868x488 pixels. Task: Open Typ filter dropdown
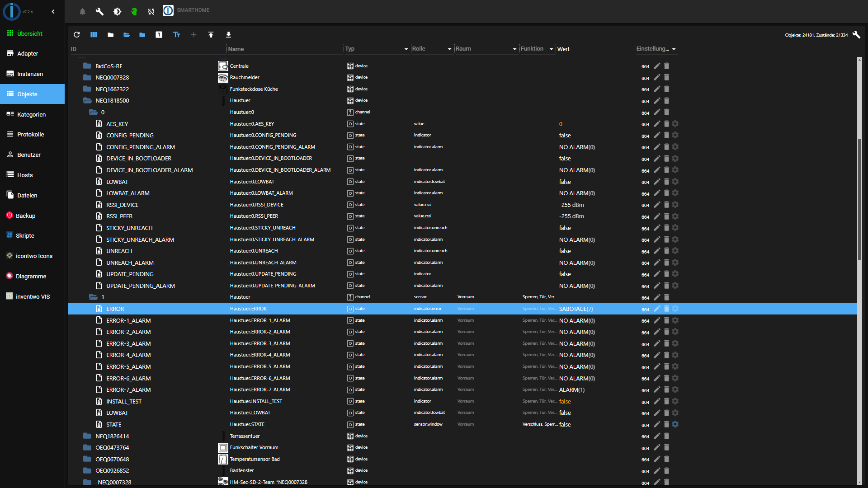(406, 49)
